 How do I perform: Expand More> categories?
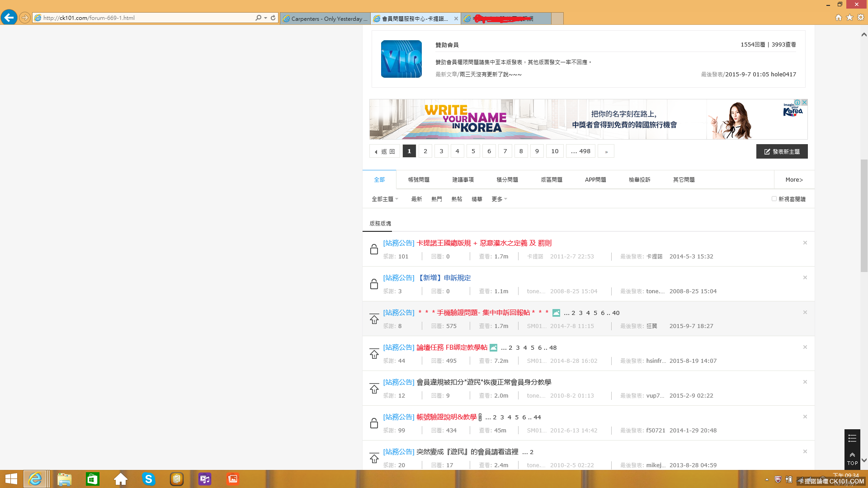click(794, 179)
